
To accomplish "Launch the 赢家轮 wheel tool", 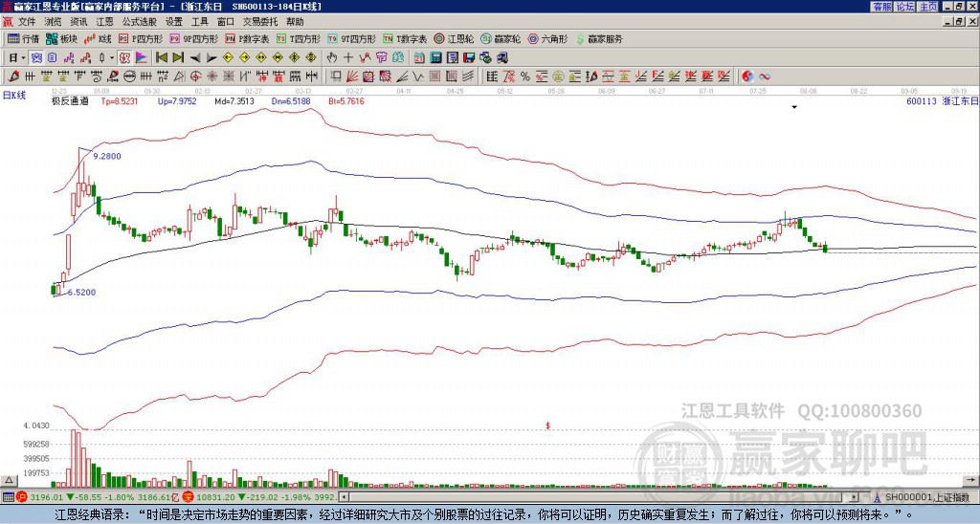I will 501,38.
